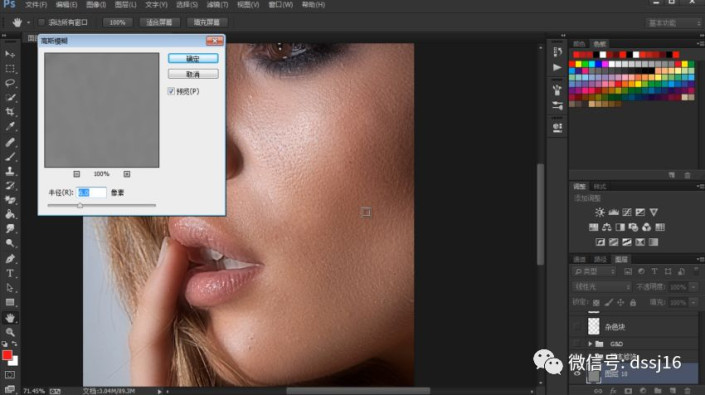Image resolution: width=705 pixels, height=395 pixels.
Task: Click the fx layer style icon
Action: point(613,391)
